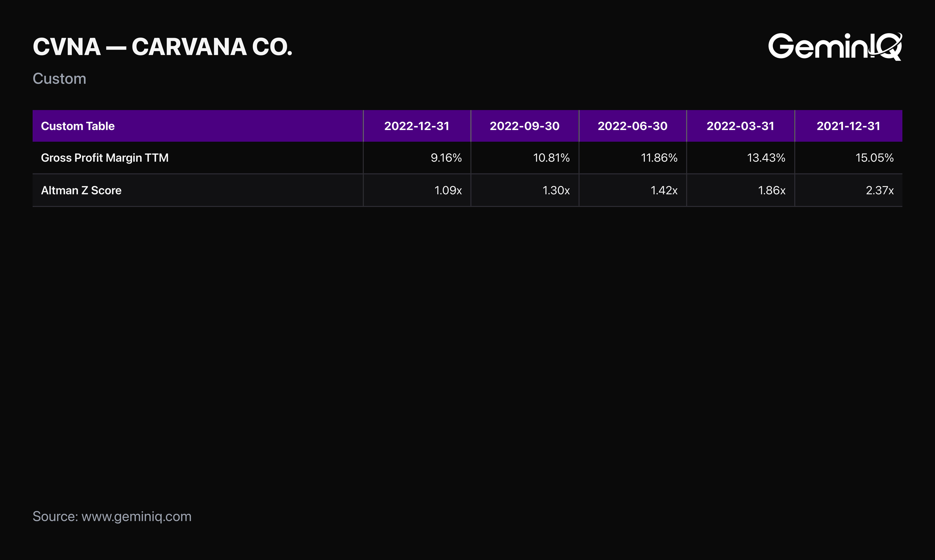Viewport: 935px width, 560px height.
Task: Click the 2.37x cell
Action: pos(849,190)
